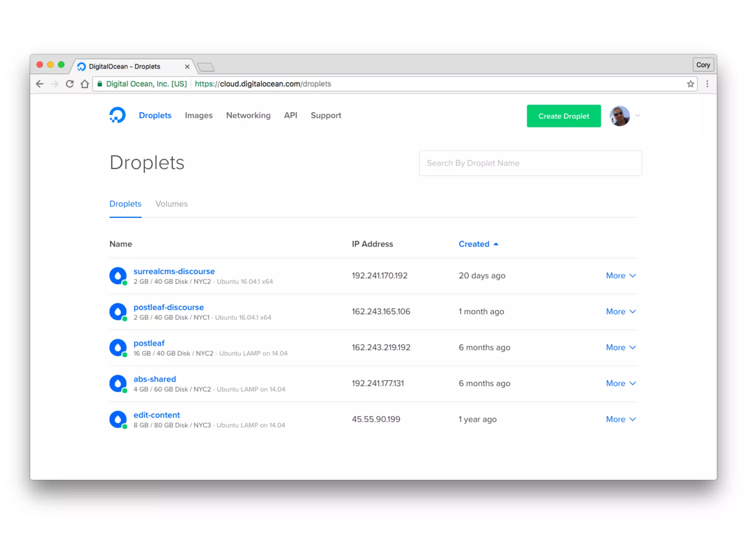Click the edit-content droplet icon
Screen dimensions: 747x560
point(118,420)
